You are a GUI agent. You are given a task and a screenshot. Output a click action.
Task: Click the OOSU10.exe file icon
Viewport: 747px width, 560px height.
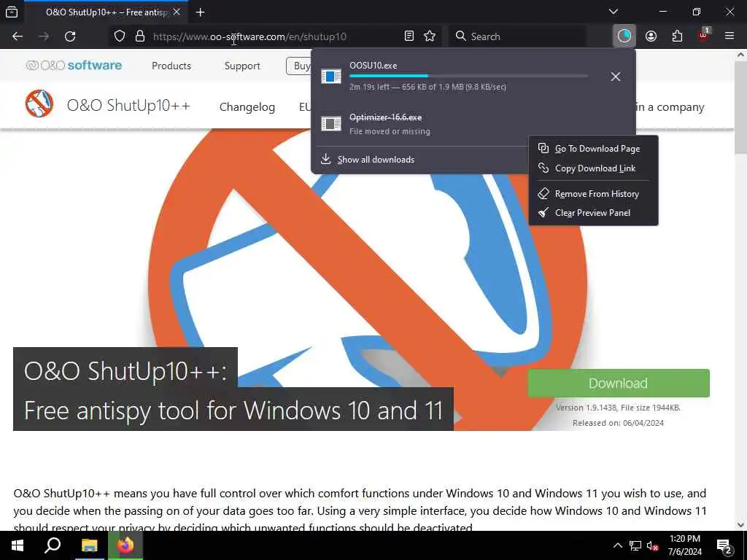pyautogui.click(x=331, y=76)
